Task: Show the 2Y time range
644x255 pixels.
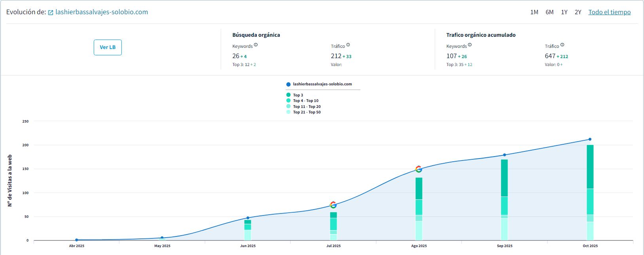Action: coord(578,12)
